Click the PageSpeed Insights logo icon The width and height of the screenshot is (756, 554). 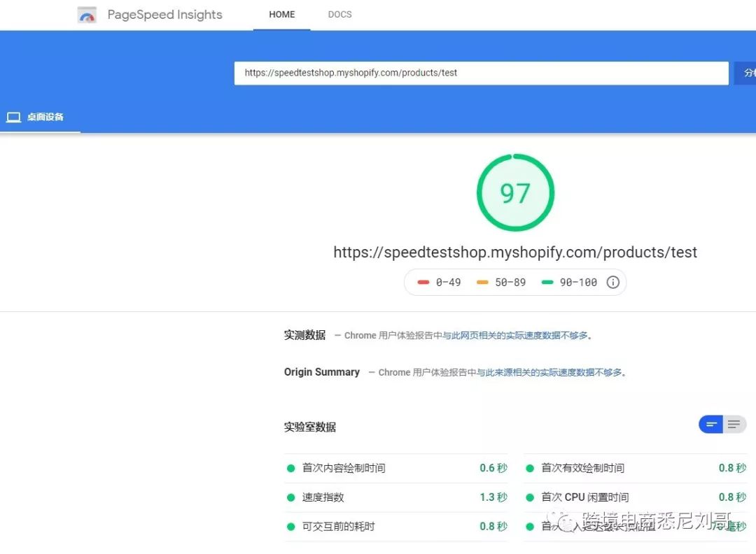[x=87, y=14]
